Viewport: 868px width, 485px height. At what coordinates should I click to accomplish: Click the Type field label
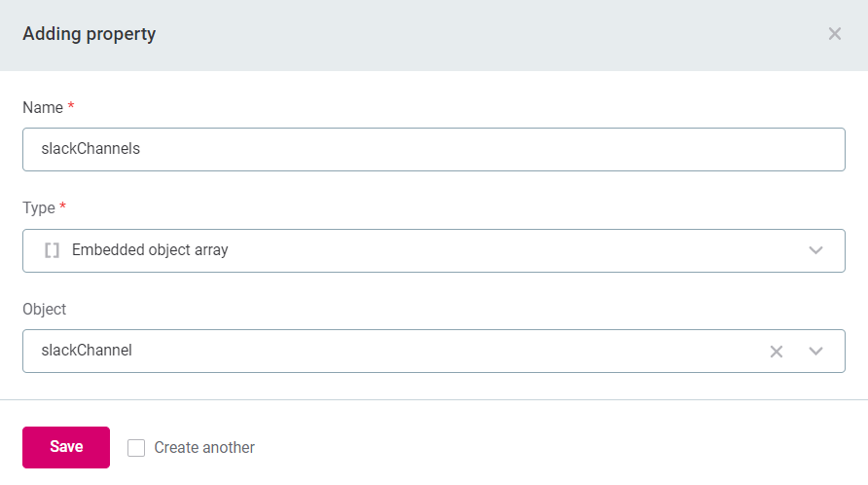(x=39, y=207)
